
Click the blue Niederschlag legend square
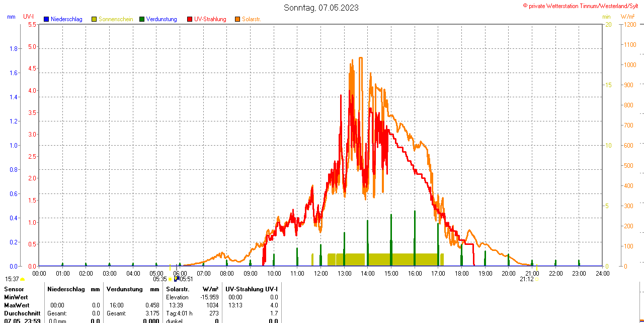(x=46, y=19)
